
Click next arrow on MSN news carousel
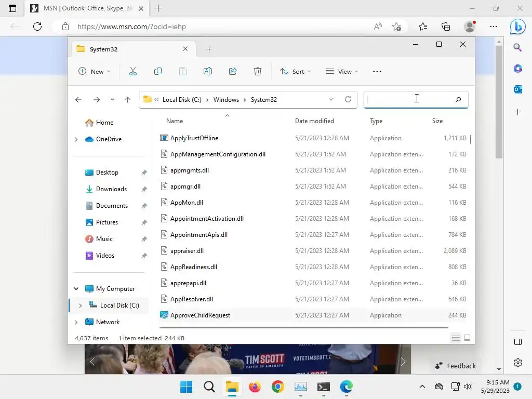[x=403, y=362]
